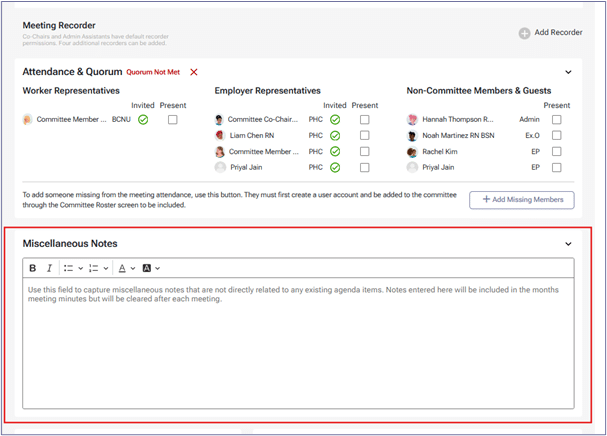
Task: Click the red X next to Quorum Not Met
Action: [194, 73]
